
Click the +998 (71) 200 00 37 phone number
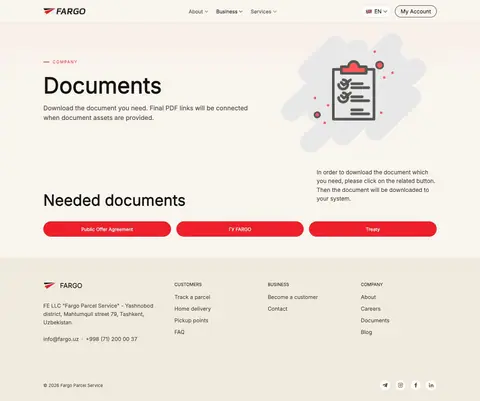click(x=112, y=339)
